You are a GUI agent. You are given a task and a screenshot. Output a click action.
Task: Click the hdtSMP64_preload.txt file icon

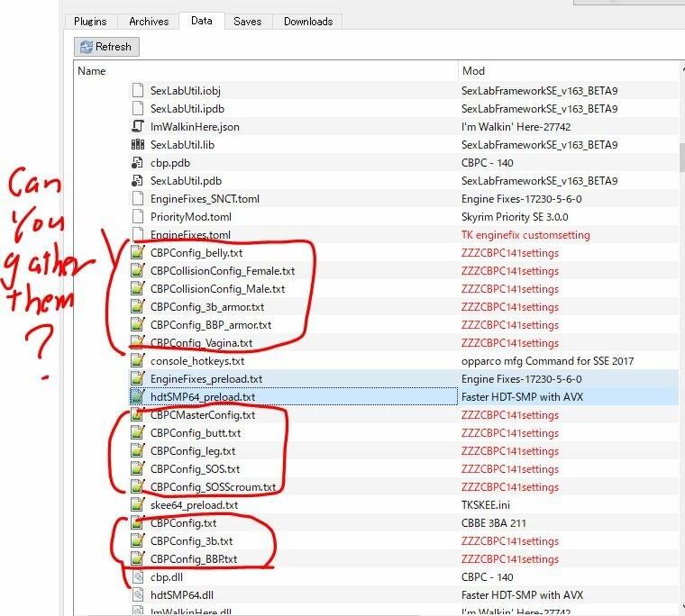click(x=138, y=396)
